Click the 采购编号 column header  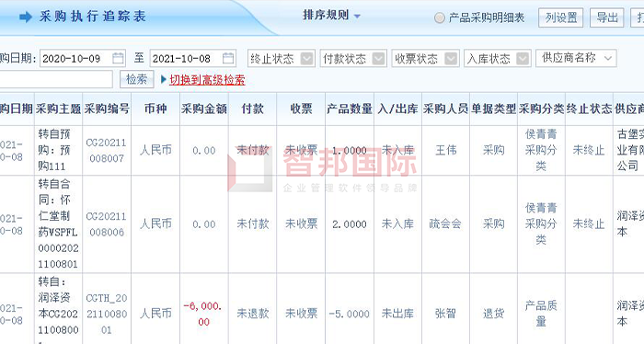(107, 109)
